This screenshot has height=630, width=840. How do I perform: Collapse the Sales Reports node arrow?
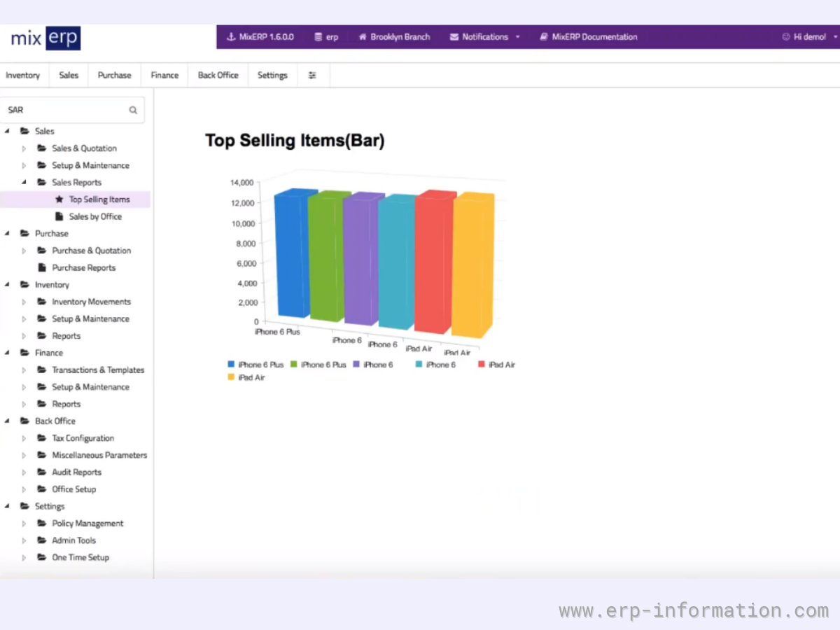click(x=24, y=183)
